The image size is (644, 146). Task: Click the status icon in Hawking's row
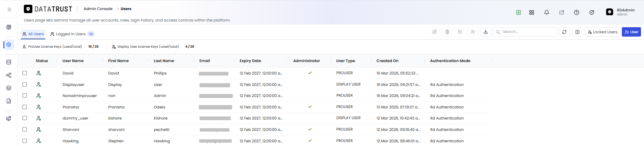39,141
